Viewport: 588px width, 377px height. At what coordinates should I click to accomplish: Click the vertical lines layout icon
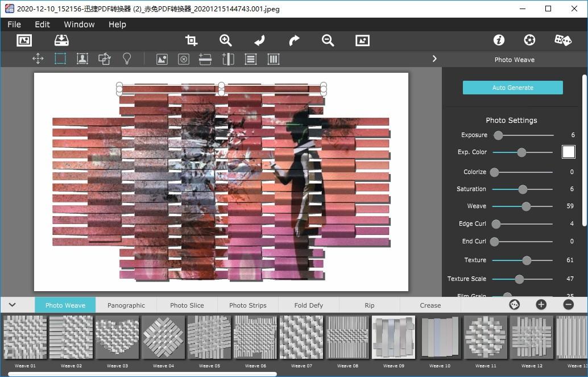pyautogui.click(x=274, y=59)
